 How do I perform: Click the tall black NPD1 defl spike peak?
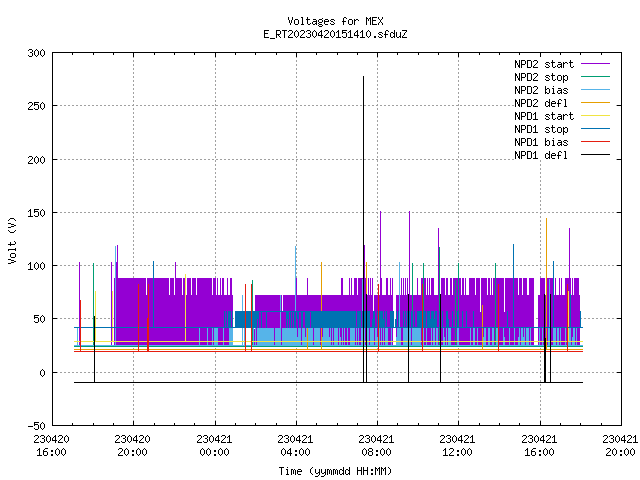click(x=363, y=77)
